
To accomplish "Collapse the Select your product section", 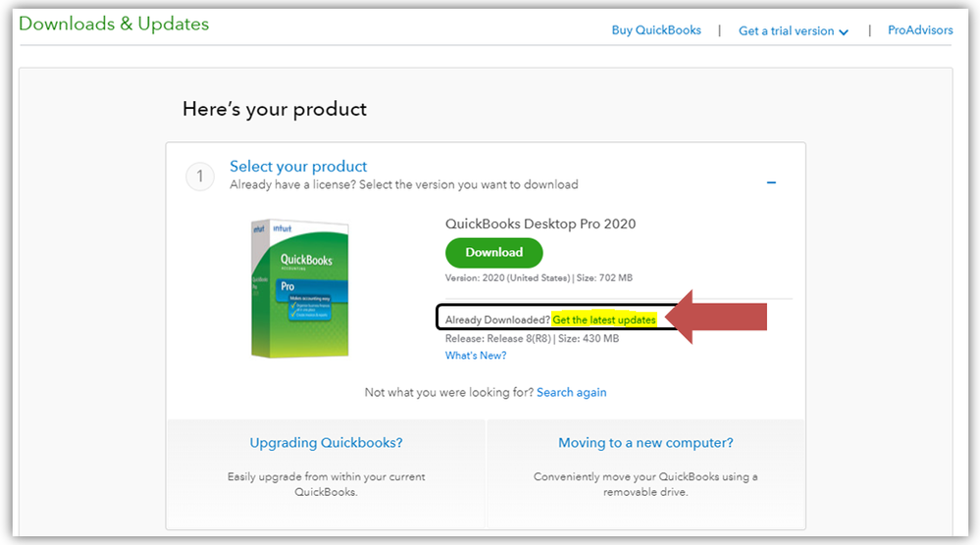I will click(x=771, y=182).
